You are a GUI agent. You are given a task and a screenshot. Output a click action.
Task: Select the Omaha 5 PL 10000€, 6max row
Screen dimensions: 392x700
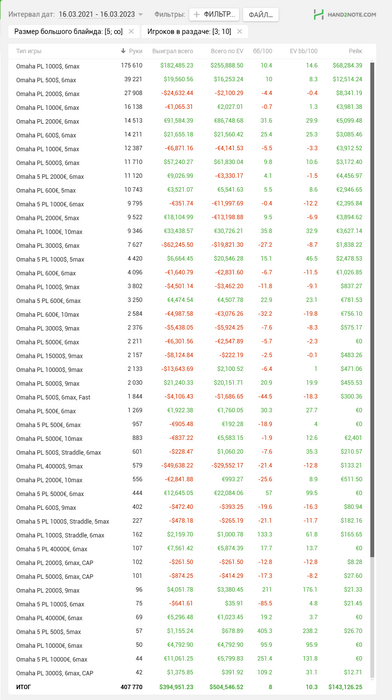coord(189,659)
